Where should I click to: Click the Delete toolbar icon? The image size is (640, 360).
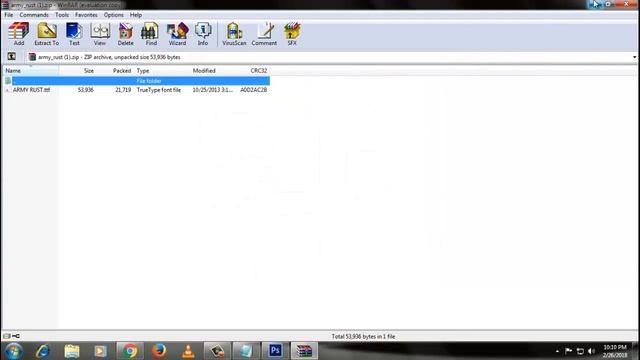[x=125, y=34]
